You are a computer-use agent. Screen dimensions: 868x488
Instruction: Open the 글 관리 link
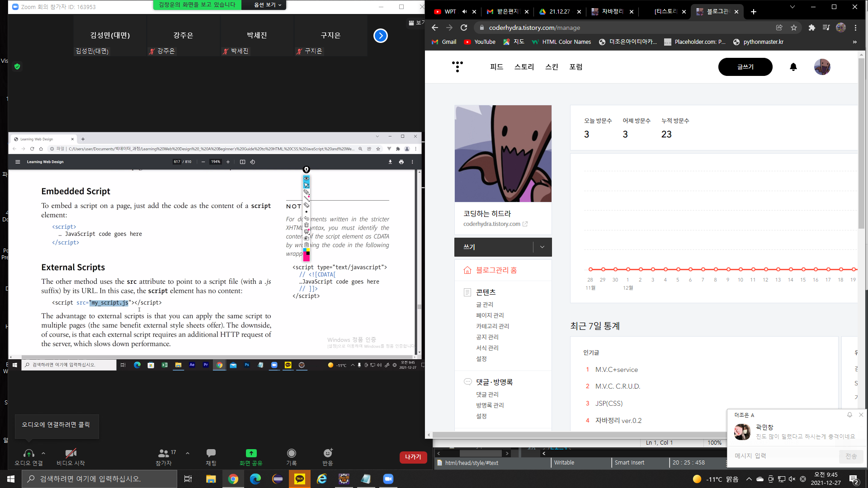coord(485,305)
